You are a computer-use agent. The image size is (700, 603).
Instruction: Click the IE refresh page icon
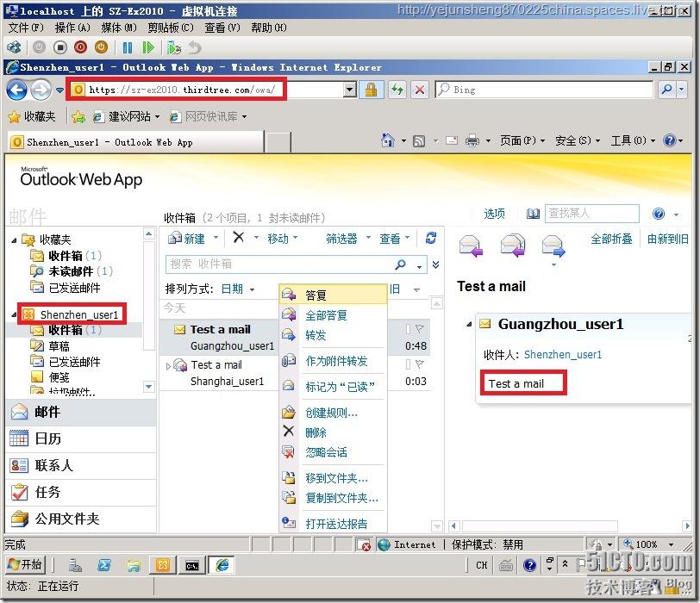(397, 90)
